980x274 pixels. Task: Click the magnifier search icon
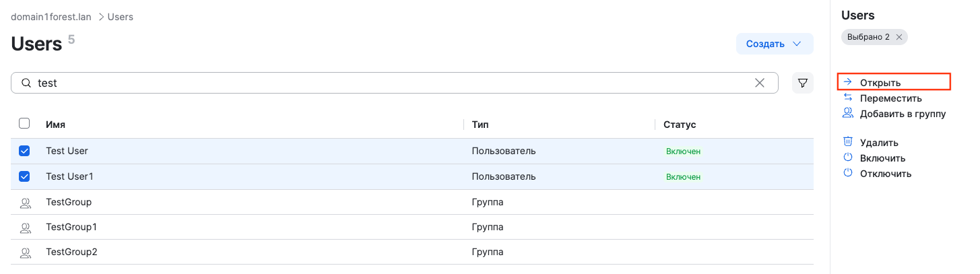coord(26,83)
